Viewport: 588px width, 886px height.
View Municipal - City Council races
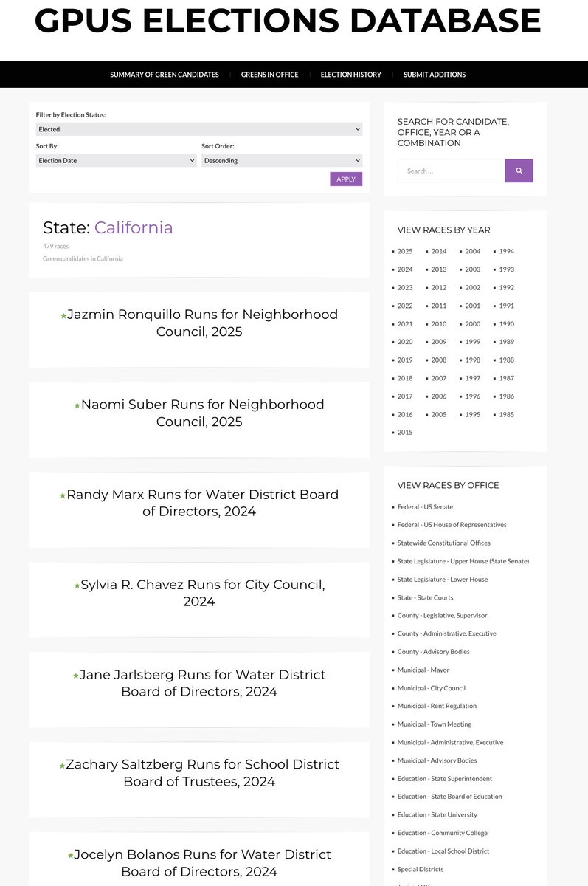pyautogui.click(x=432, y=688)
